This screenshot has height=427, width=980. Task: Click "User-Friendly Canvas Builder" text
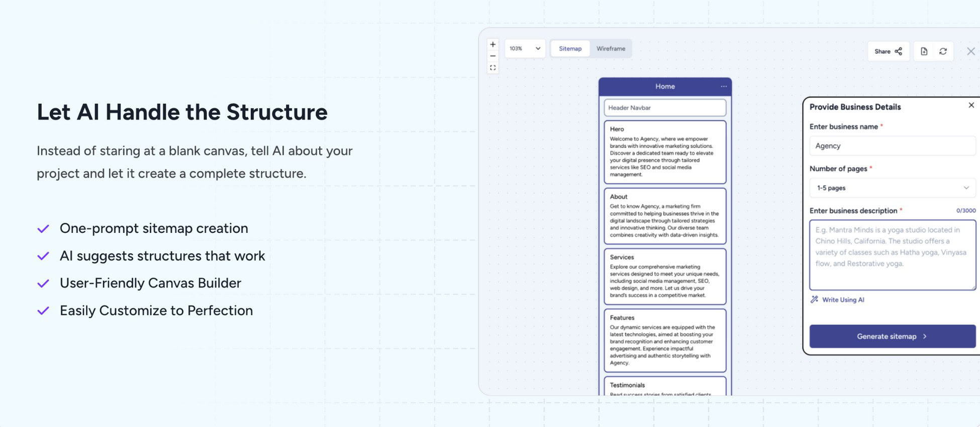tap(150, 283)
